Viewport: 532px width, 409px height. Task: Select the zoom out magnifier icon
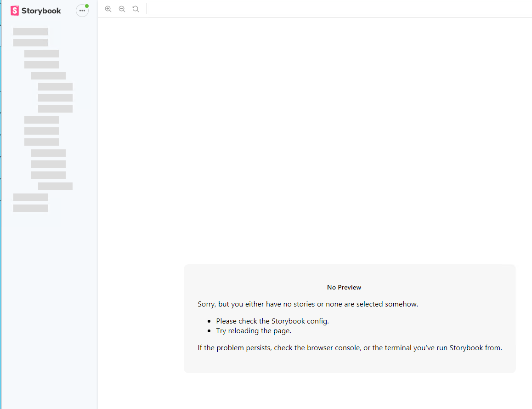click(122, 9)
